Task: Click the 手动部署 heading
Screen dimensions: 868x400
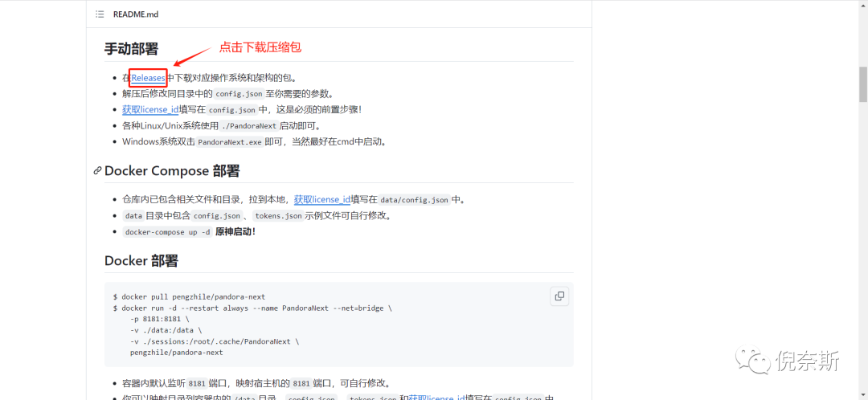Action: (131, 49)
